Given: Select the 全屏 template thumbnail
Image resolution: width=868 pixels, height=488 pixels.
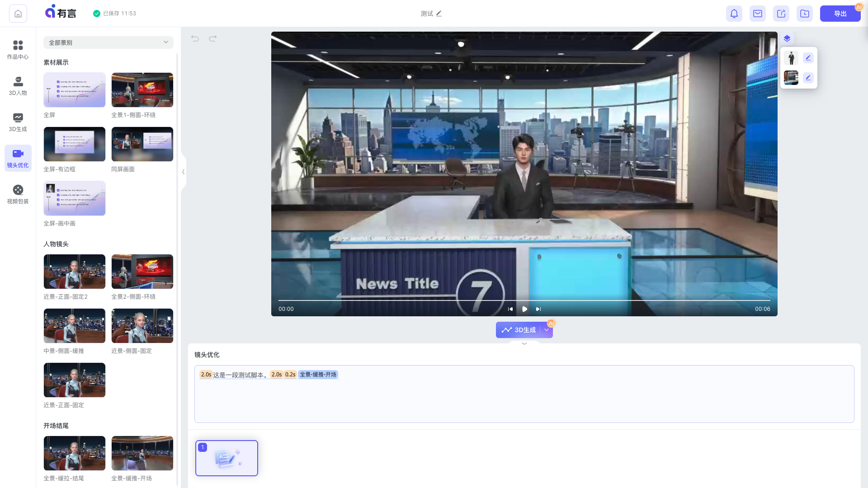Looking at the screenshot, I should coord(75,90).
